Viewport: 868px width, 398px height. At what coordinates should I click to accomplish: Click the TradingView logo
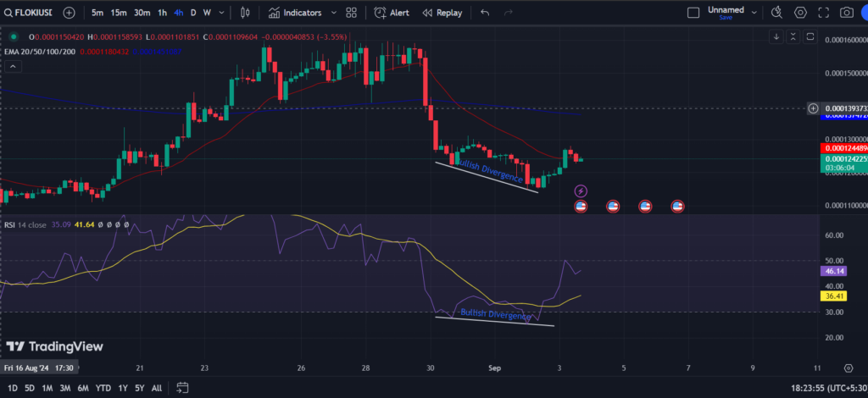(55, 346)
